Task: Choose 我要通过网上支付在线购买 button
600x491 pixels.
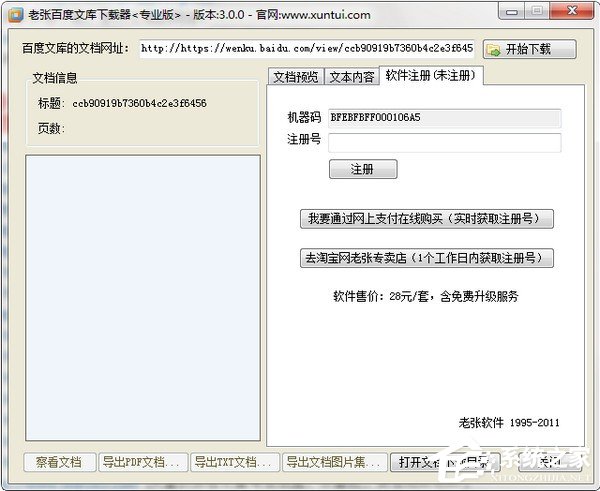Action: point(427,219)
